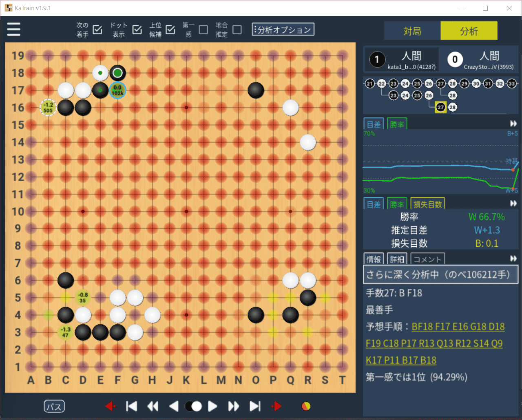The width and height of the screenshot is (522, 420).
Task: Toggle 次の着手 next move checkbox
Action: tap(97, 29)
